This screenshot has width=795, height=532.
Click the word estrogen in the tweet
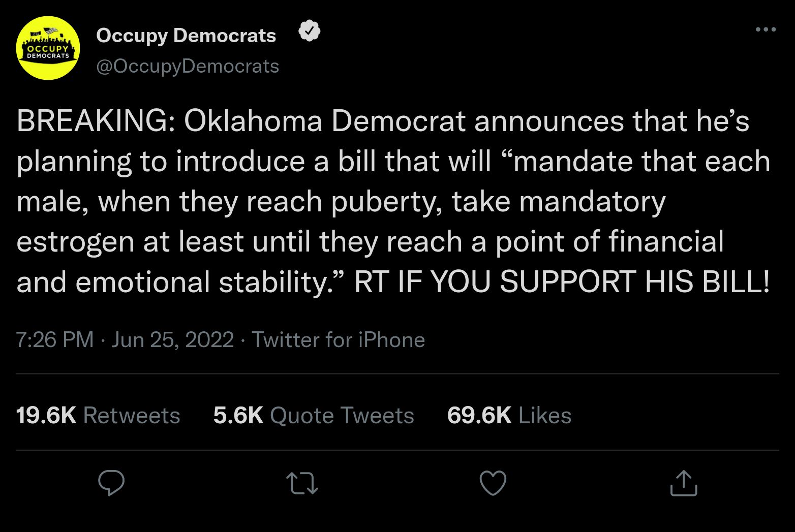[x=75, y=242]
